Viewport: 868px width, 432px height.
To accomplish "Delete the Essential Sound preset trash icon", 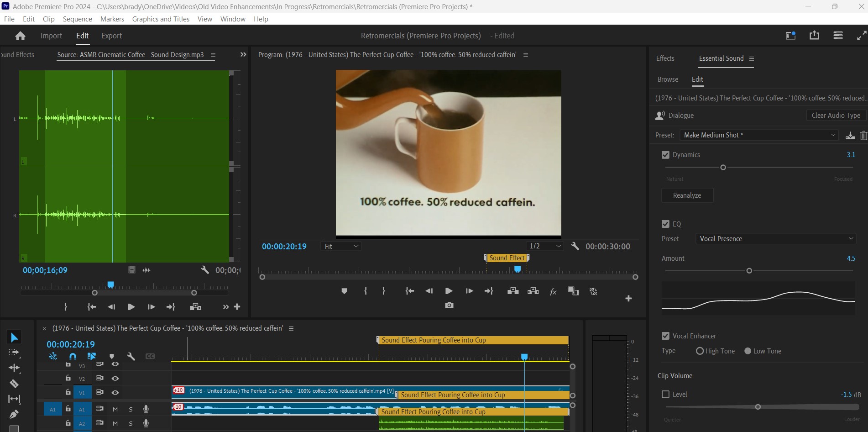I will coord(863,135).
